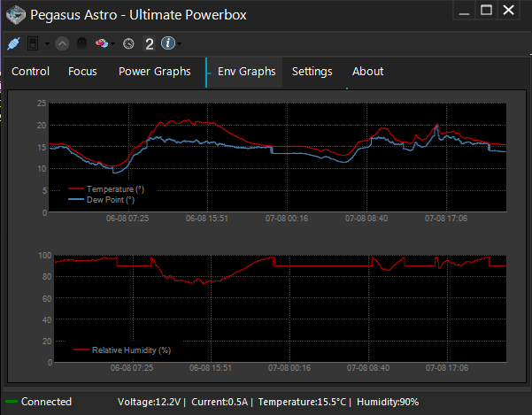Click the colorful theme palette icon
The height and width of the screenshot is (415, 532).
pos(102,43)
